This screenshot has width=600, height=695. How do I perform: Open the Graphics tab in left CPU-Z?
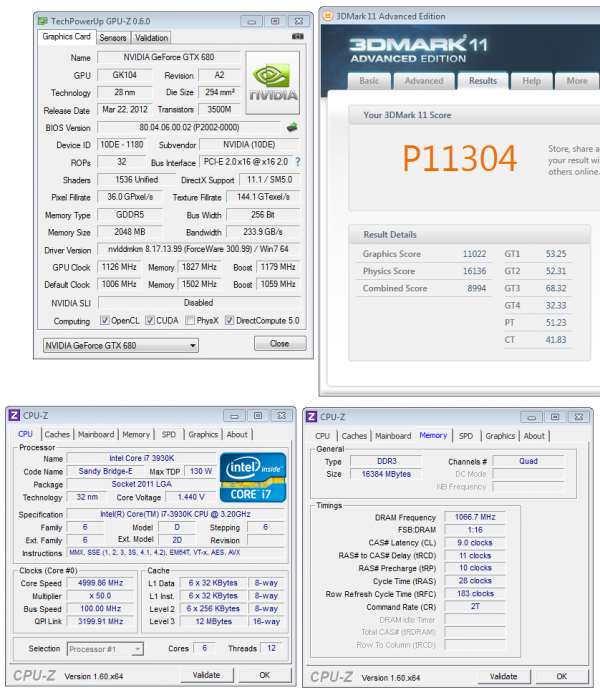203,434
